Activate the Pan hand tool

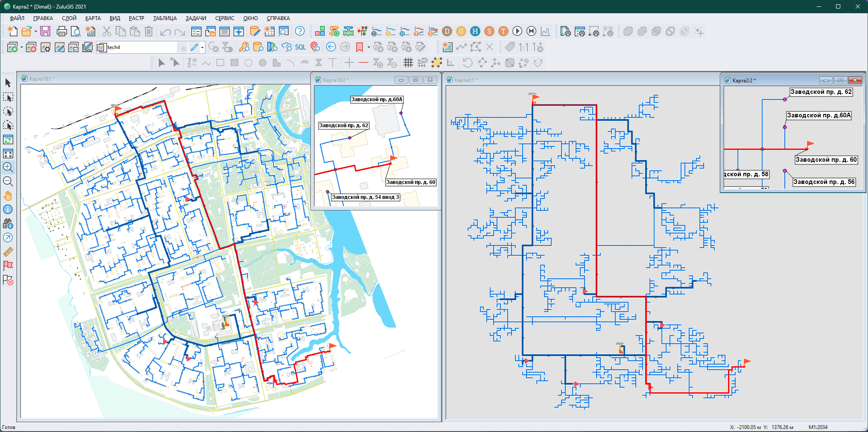[x=8, y=196]
